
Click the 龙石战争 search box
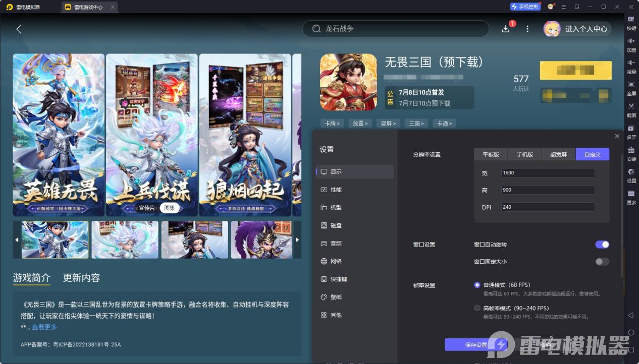pyautogui.click(x=396, y=29)
